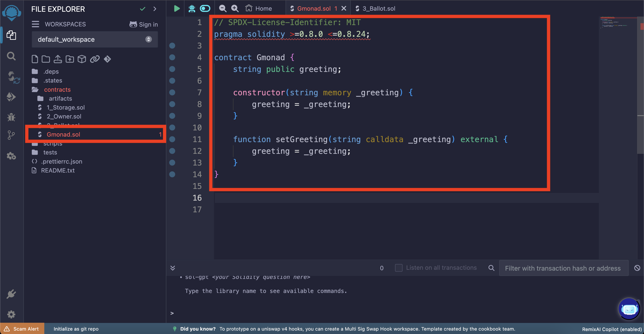Switch to the 3_Ballot.sol tab
Viewport: 644px width, 334px height.
378,9
